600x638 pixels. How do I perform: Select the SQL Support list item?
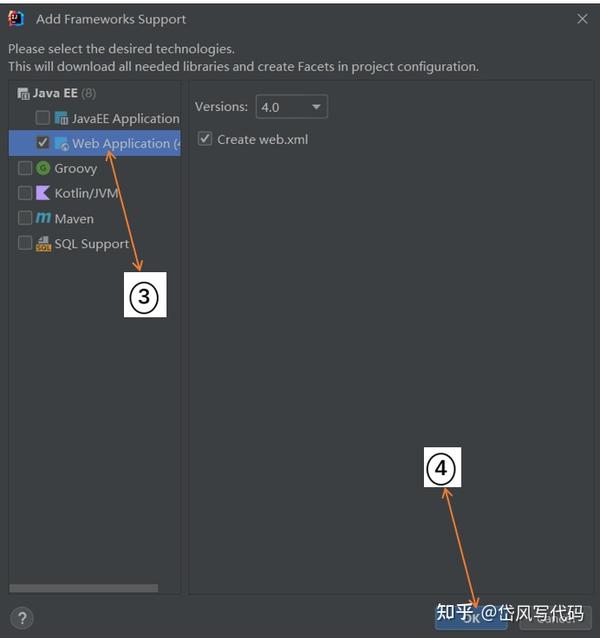pyautogui.click(x=94, y=244)
